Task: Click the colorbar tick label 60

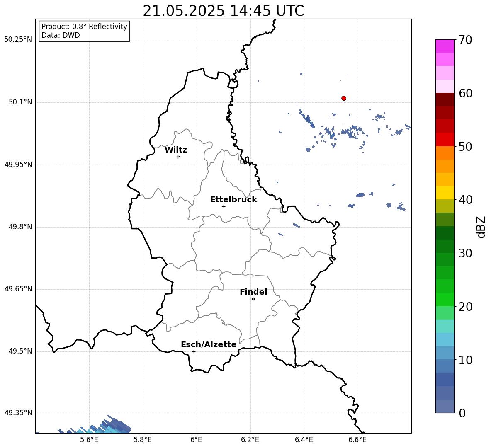Action: click(465, 93)
